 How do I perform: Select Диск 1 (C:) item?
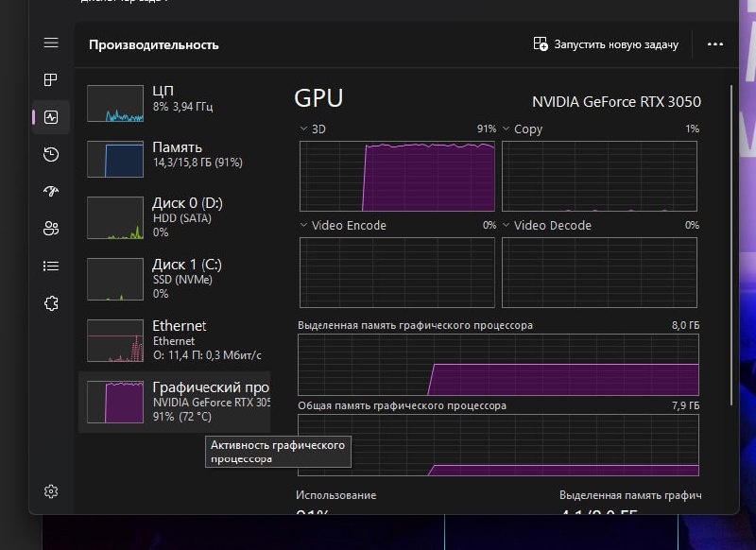point(175,279)
